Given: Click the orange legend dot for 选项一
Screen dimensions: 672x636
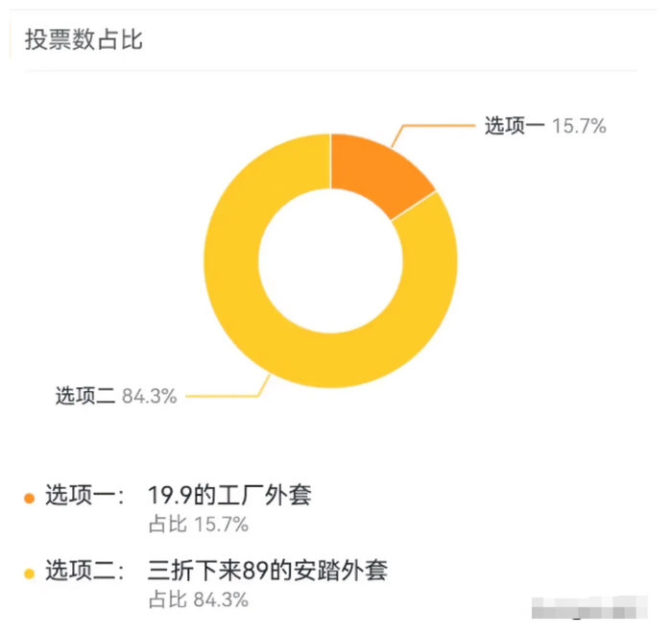Looking at the screenshot, I should coord(29,498).
